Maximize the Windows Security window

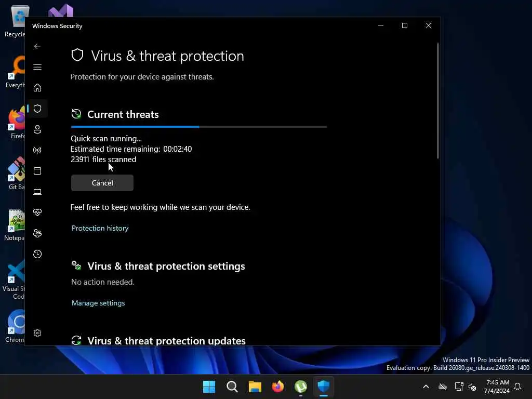404,25
